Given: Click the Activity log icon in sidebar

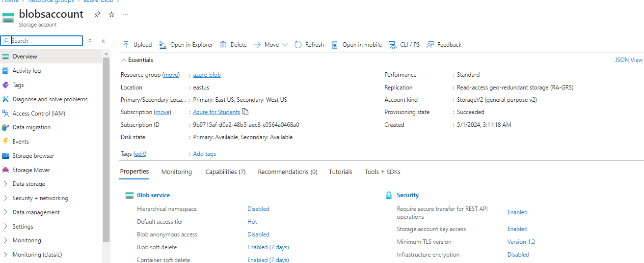Looking at the screenshot, I should [5, 71].
